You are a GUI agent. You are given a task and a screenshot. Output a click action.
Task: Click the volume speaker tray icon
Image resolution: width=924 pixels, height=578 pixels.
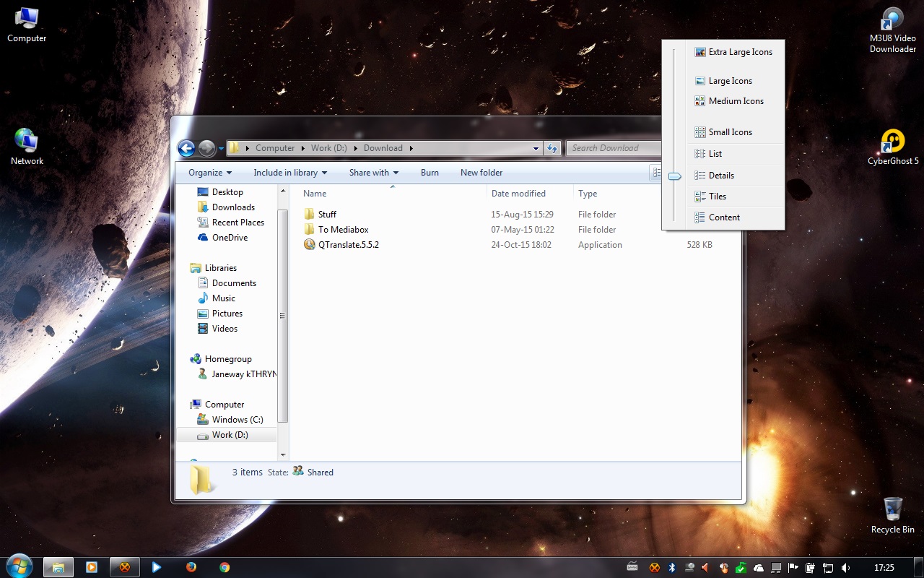845,568
